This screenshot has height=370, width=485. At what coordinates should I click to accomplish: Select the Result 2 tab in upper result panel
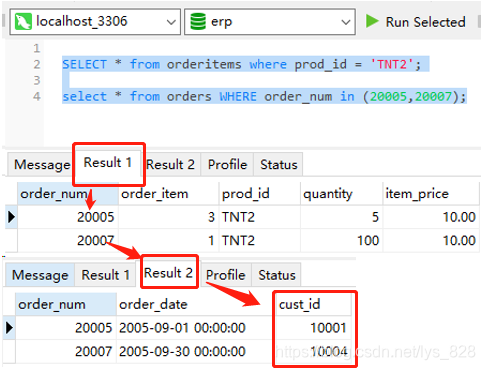coord(170,164)
